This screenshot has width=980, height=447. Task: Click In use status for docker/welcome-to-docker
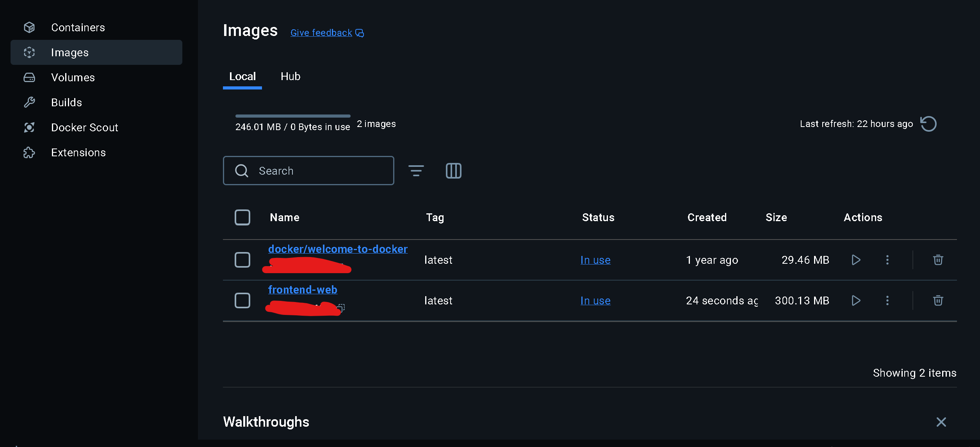point(595,260)
